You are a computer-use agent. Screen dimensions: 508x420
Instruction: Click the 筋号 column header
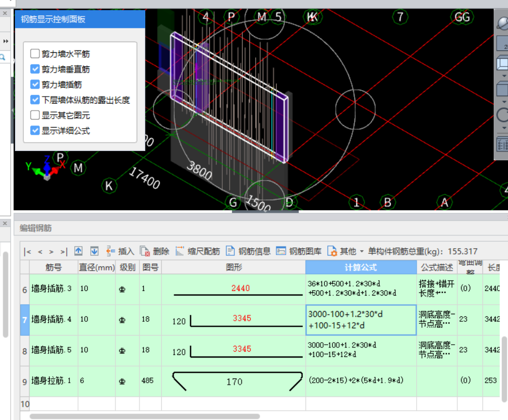[x=54, y=267]
